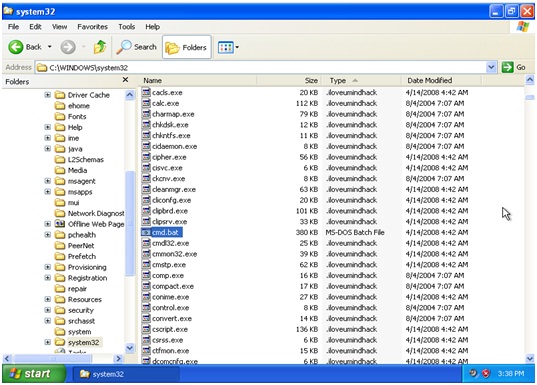Image resolution: width=537 pixels, height=385 pixels.
Task: Select the clipbrd.exe file name
Action: [x=170, y=211]
